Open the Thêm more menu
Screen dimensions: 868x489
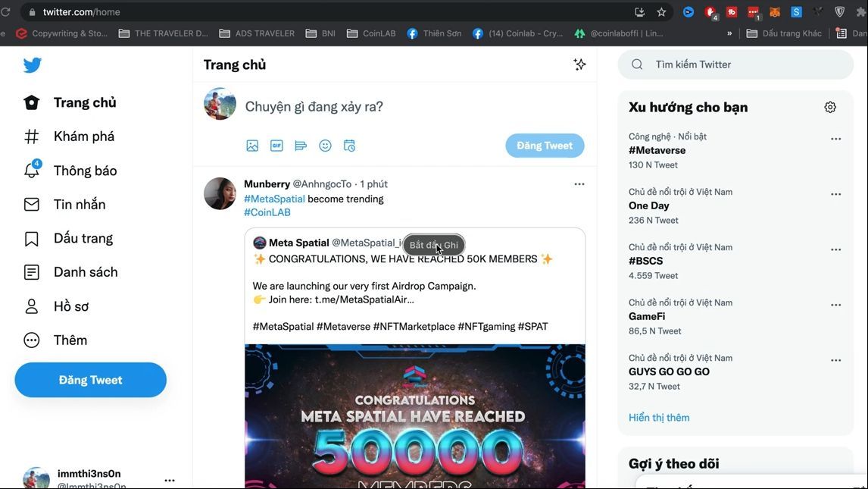(55, 340)
